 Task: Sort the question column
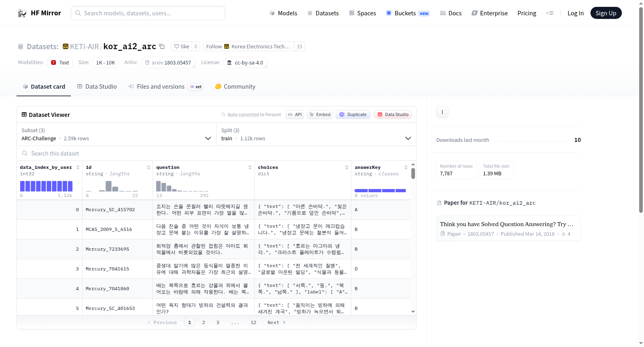[x=250, y=167]
